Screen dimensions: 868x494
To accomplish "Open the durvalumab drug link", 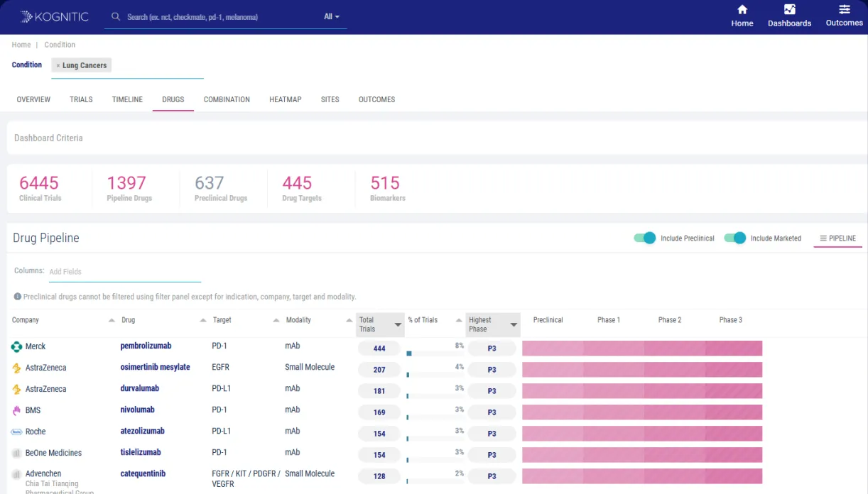I will (139, 388).
